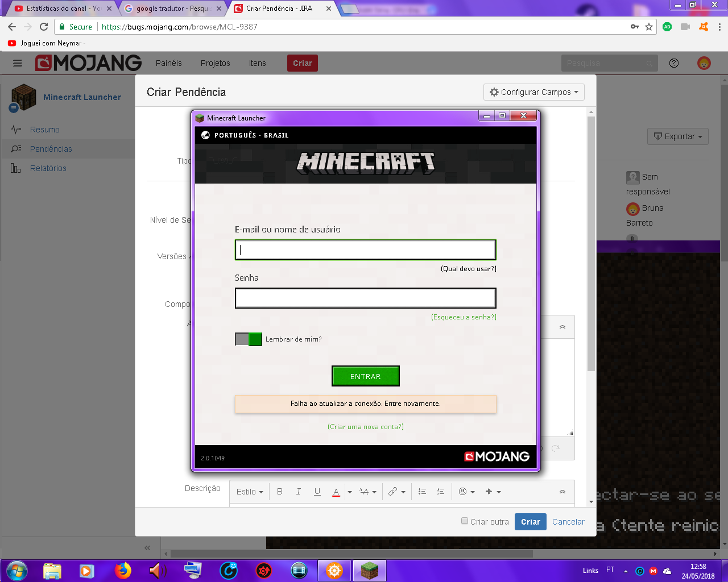728x582 pixels.
Task: Open the 'Painéis' menu
Action: [x=169, y=63]
